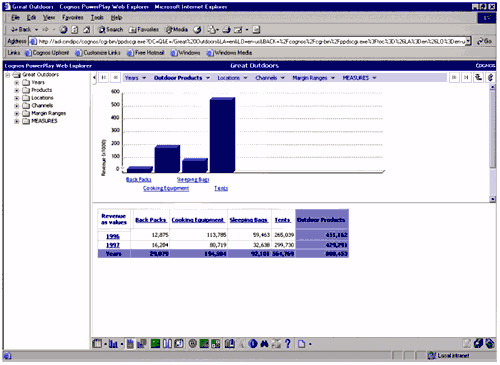500x365 pixels.
Task: Click the Help question mark icon
Action: pos(288,344)
